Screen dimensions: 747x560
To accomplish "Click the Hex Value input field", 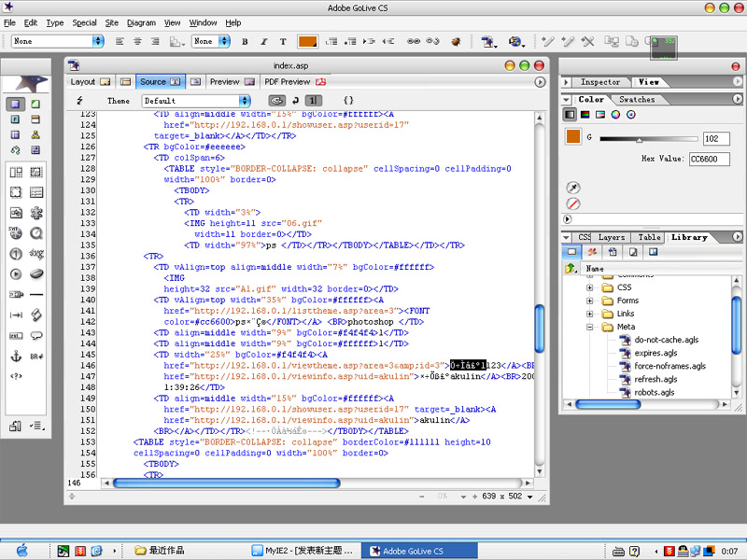I will [708, 160].
